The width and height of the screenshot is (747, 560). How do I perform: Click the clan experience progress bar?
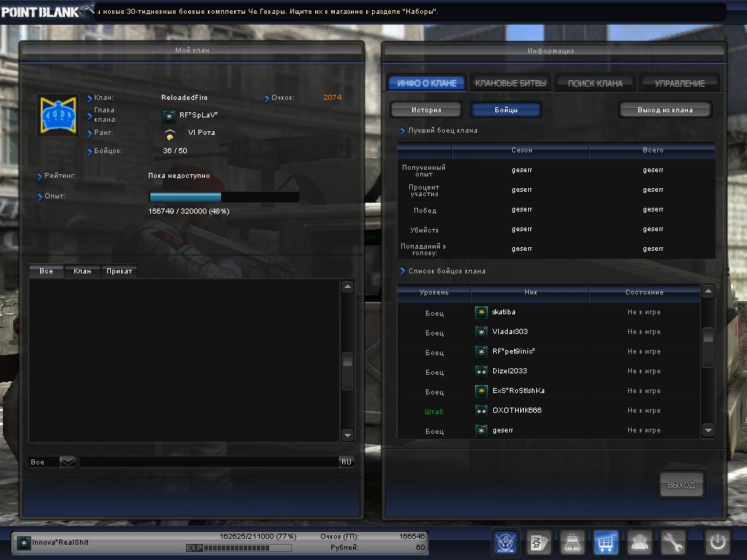[225, 197]
